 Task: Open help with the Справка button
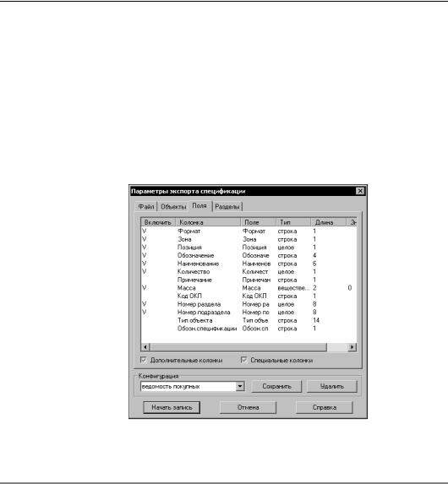coord(324,407)
